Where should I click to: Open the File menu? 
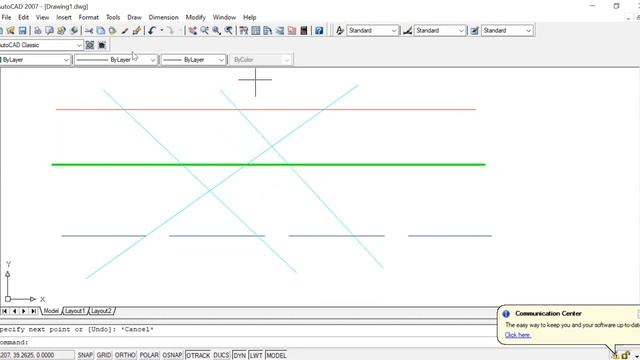click(7, 18)
